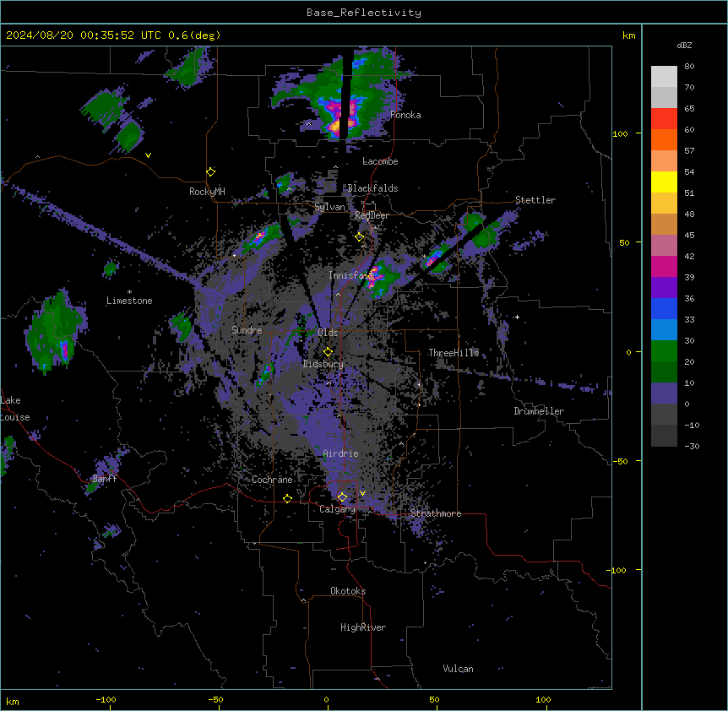Click the red 65 dBZ legend swatch

[x=664, y=118]
